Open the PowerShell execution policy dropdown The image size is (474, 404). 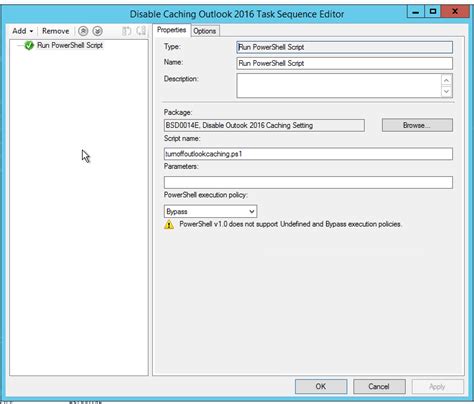210,211
